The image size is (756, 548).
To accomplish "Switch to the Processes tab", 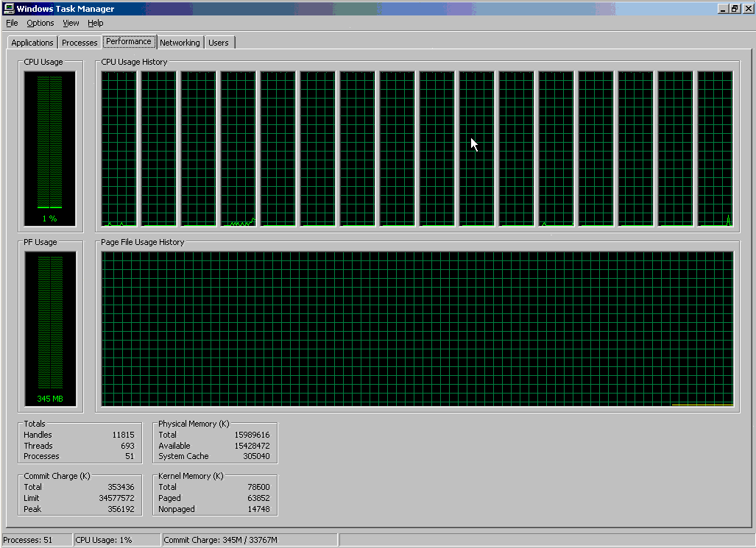I will 80,43.
